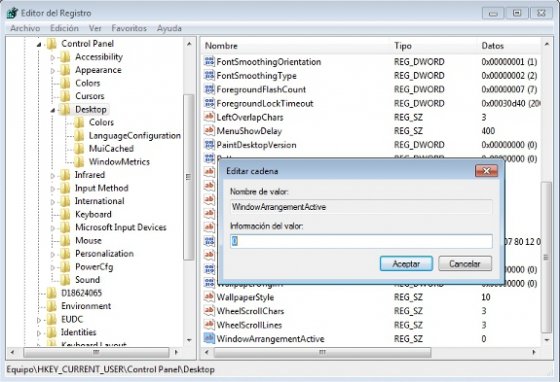
Task: Click the values list scroll-right arrow
Action: coord(534,352)
